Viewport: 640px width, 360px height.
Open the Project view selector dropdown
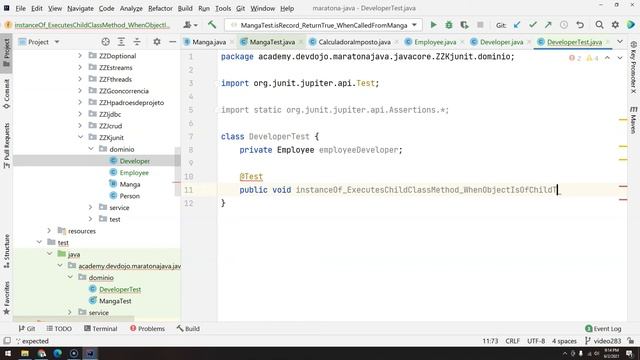(x=39, y=42)
